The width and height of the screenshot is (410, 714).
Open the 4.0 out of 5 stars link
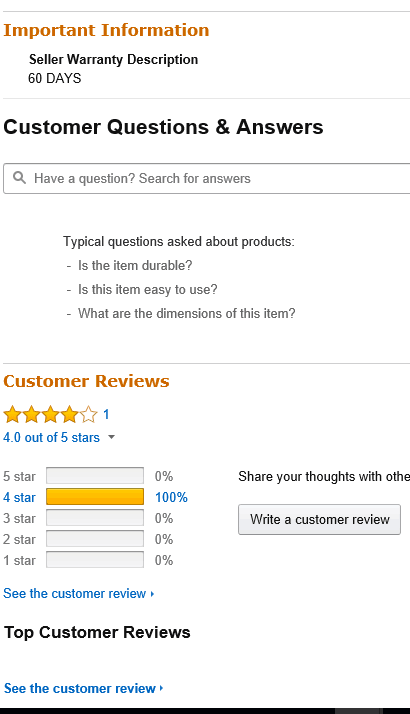51,438
